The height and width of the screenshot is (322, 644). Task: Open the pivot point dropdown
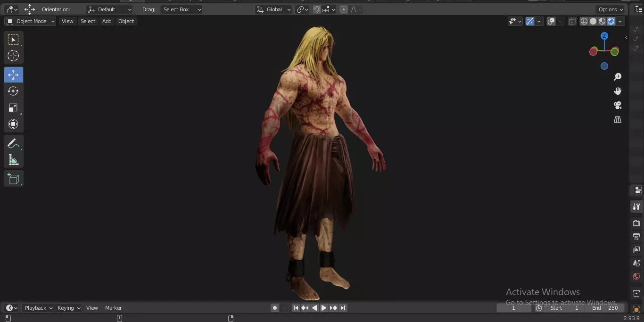[303, 9]
